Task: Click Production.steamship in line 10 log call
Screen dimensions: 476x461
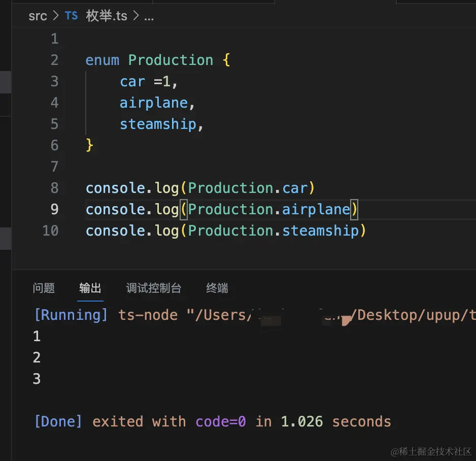Action: pos(274,230)
